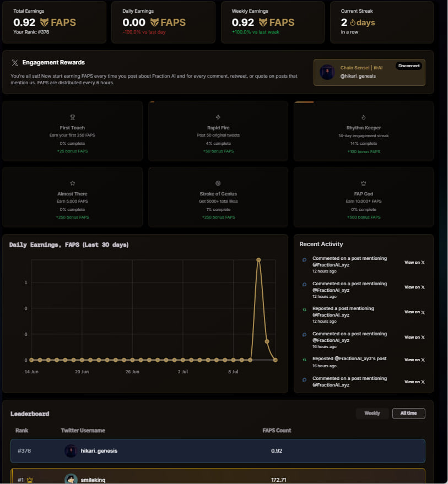Select the Almost There achievement title
Image resolution: width=448 pixels, height=484 pixels.
(72, 194)
